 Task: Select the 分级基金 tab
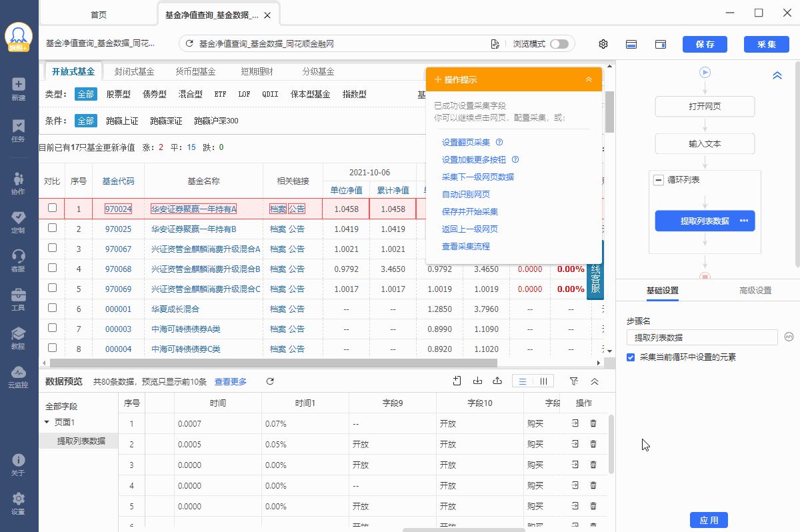pos(318,71)
